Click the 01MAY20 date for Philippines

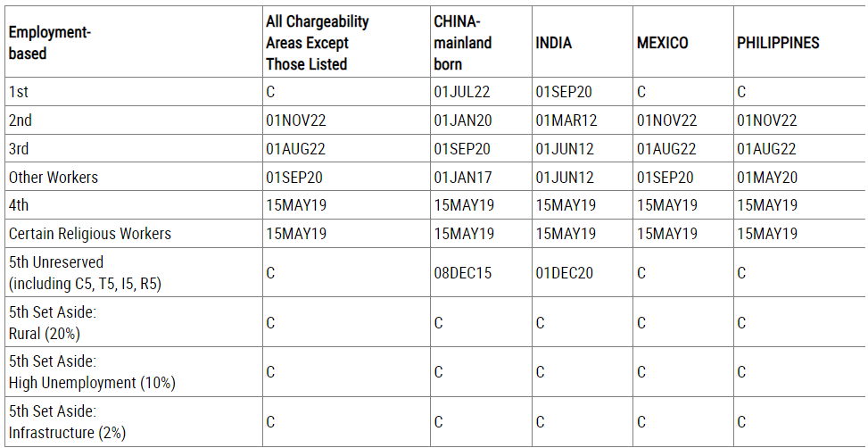point(767,178)
